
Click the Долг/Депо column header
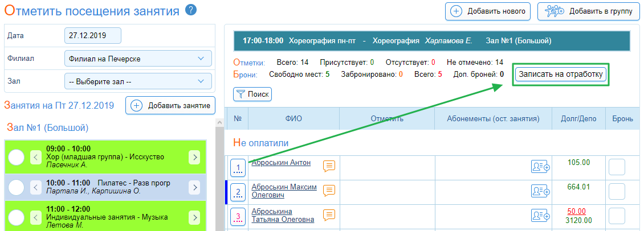578,118
